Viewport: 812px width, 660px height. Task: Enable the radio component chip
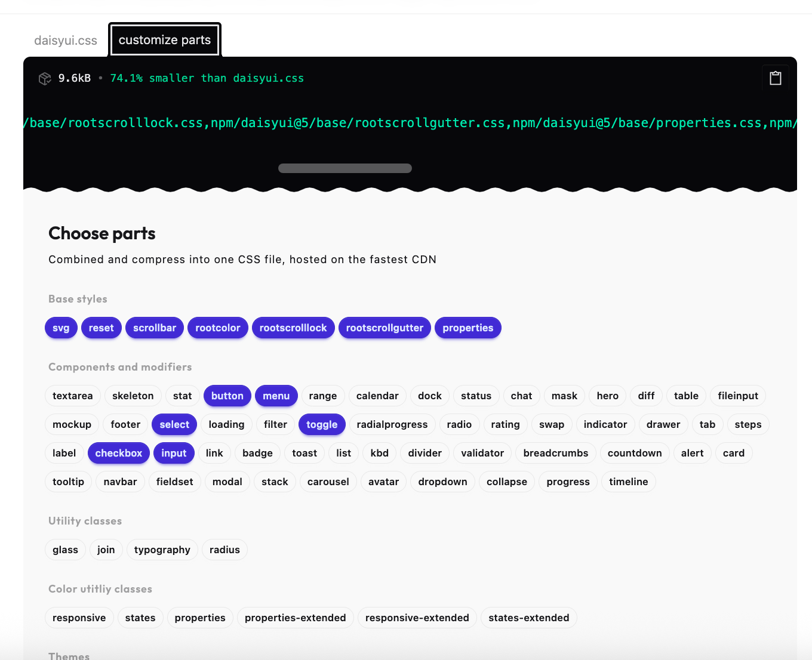tap(459, 424)
